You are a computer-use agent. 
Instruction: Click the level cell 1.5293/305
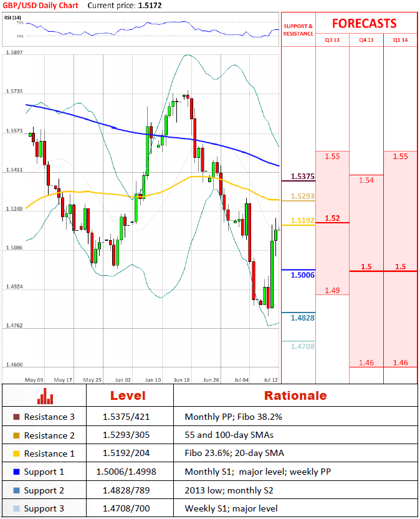(x=126, y=435)
